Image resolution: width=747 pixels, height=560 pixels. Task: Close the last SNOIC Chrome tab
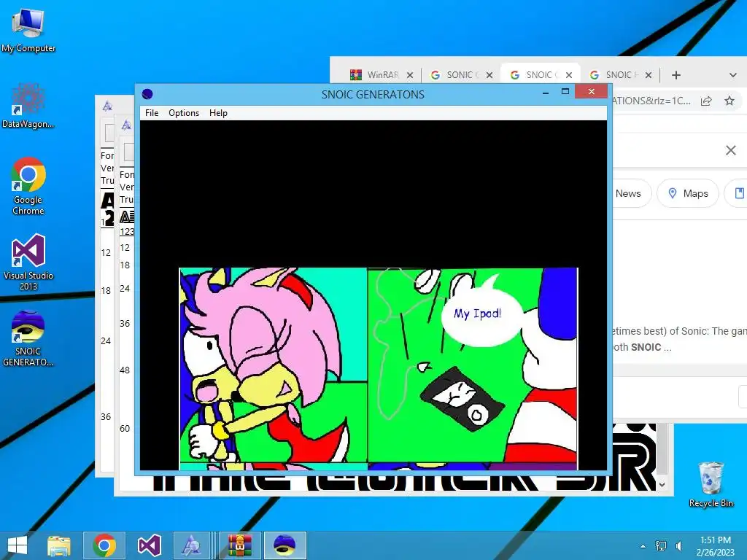[649, 75]
